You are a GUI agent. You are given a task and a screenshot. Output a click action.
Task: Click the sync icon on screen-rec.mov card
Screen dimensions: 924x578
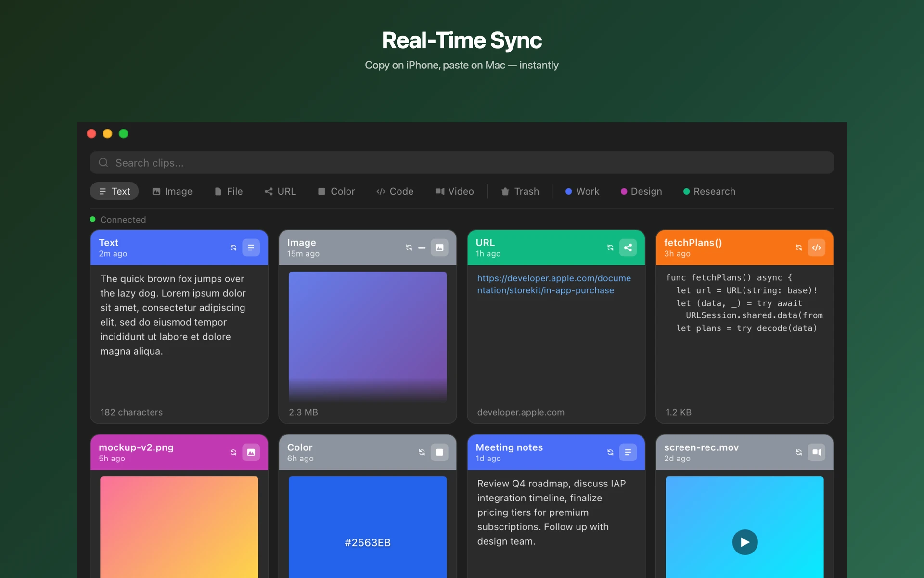click(799, 452)
